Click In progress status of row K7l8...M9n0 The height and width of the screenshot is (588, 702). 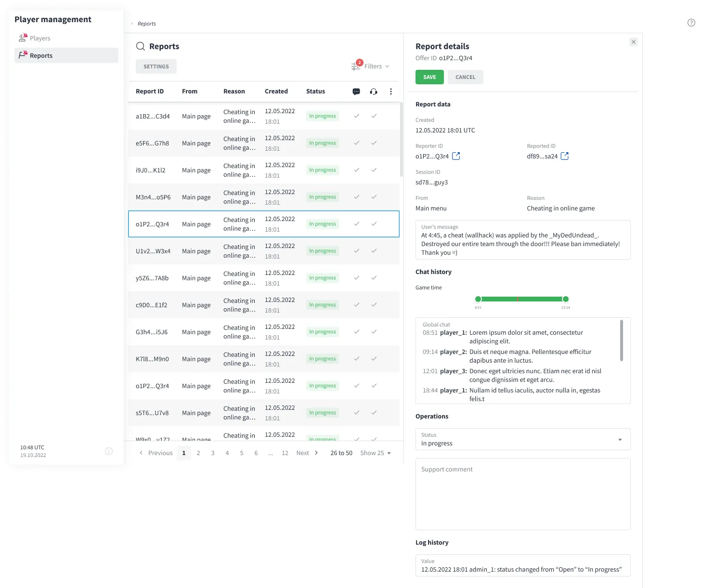pos(323,359)
